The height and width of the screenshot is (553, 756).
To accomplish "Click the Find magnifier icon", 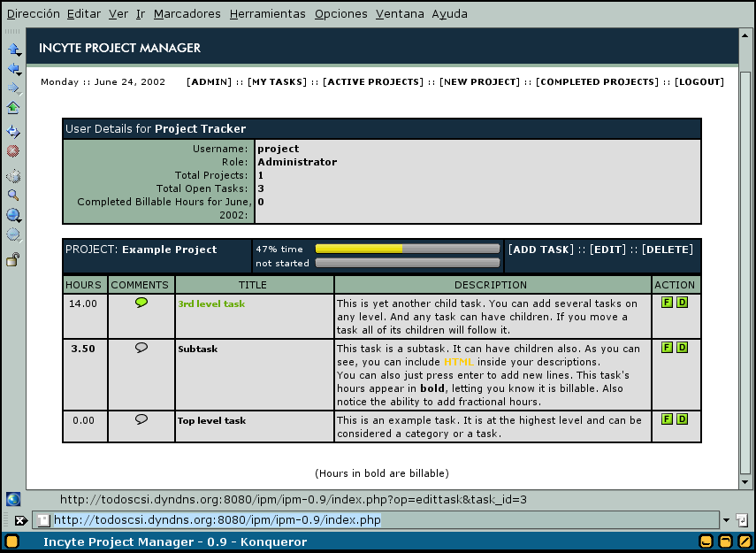I will [x=13, y=195].
